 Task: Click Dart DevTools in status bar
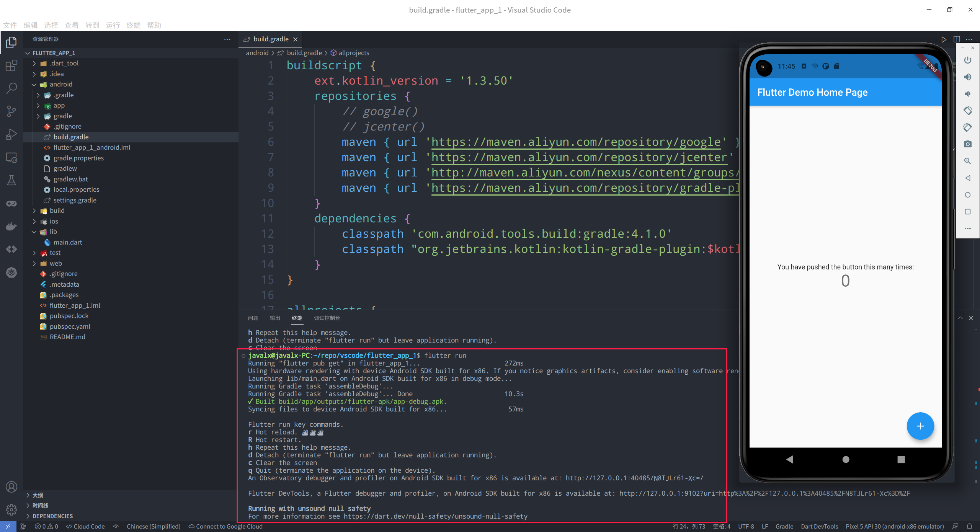coord(819,526)
